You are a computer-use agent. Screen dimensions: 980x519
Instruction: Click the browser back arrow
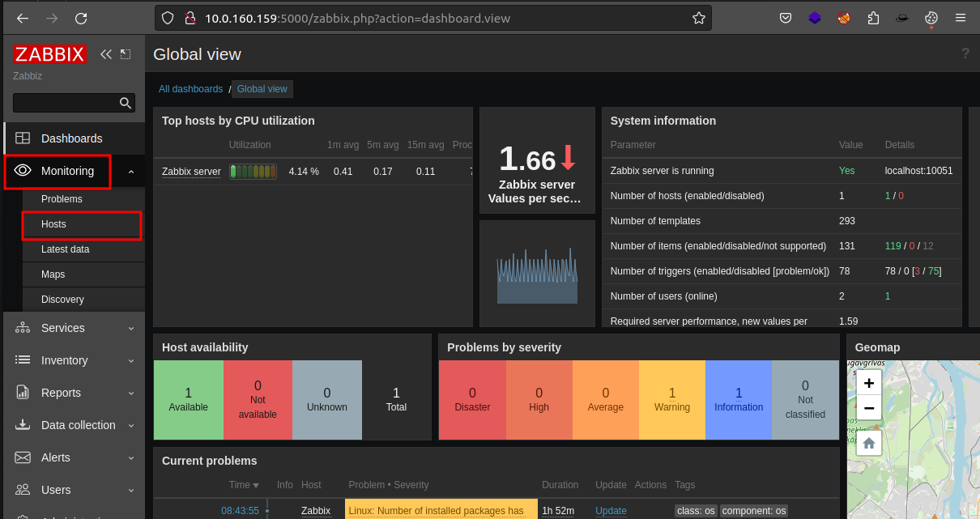click(23, 18)
